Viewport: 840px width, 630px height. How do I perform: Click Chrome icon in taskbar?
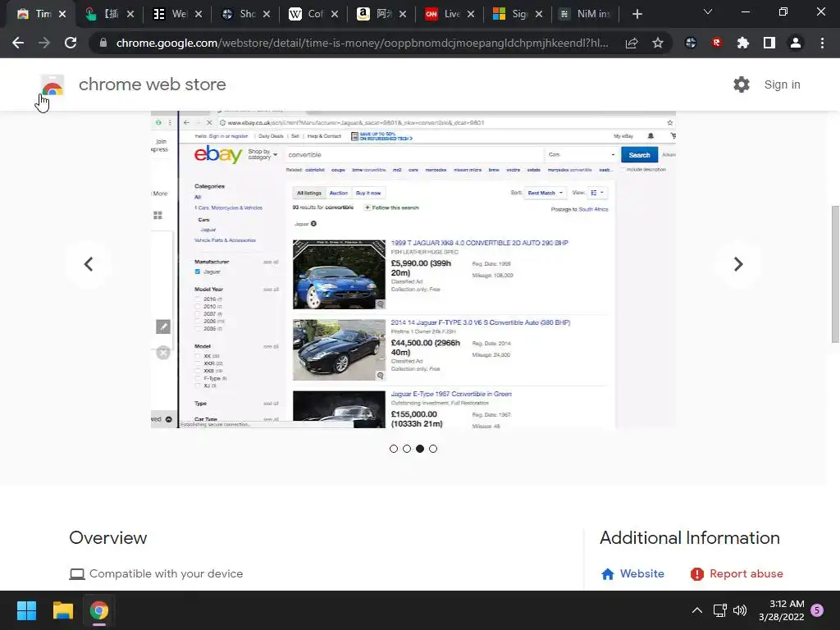[99, 610]
